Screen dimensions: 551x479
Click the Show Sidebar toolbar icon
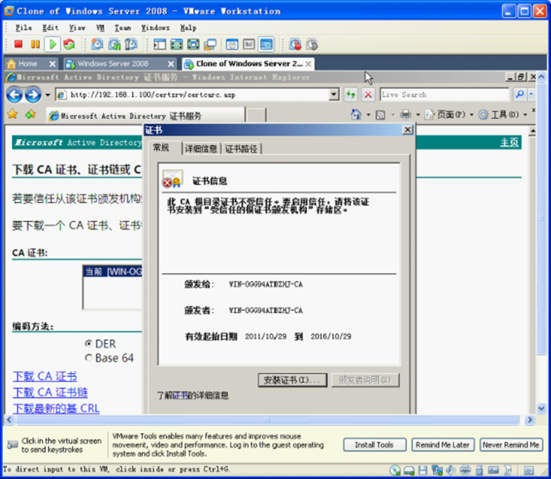point(160,44)
